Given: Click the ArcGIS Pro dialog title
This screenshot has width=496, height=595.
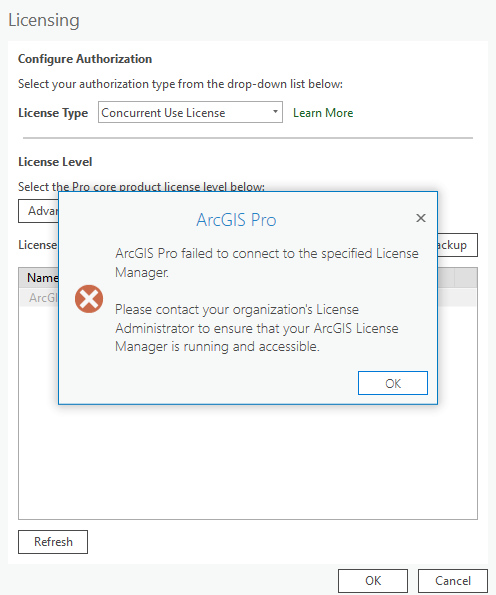Looking at the screenshot, I should coord(236,220).
